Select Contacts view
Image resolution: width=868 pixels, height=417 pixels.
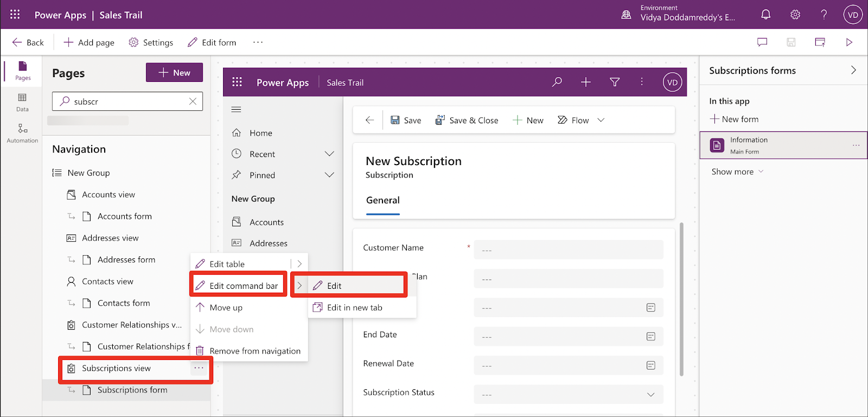(107, 281)
